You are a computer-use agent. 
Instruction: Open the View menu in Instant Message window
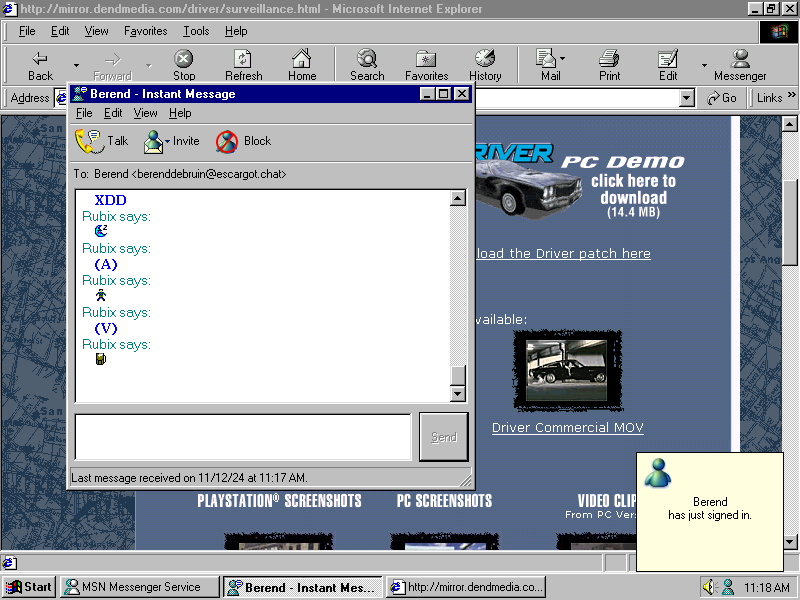[x=145, y=113]
